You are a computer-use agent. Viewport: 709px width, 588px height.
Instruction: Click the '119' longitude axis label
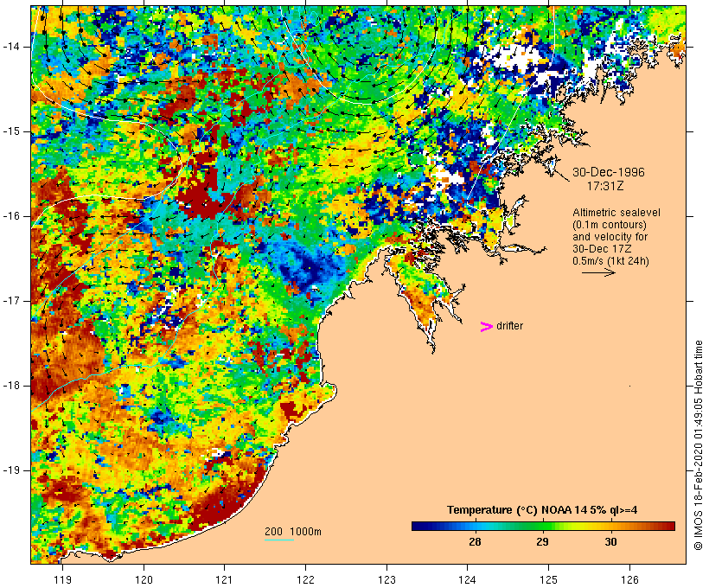62,579
